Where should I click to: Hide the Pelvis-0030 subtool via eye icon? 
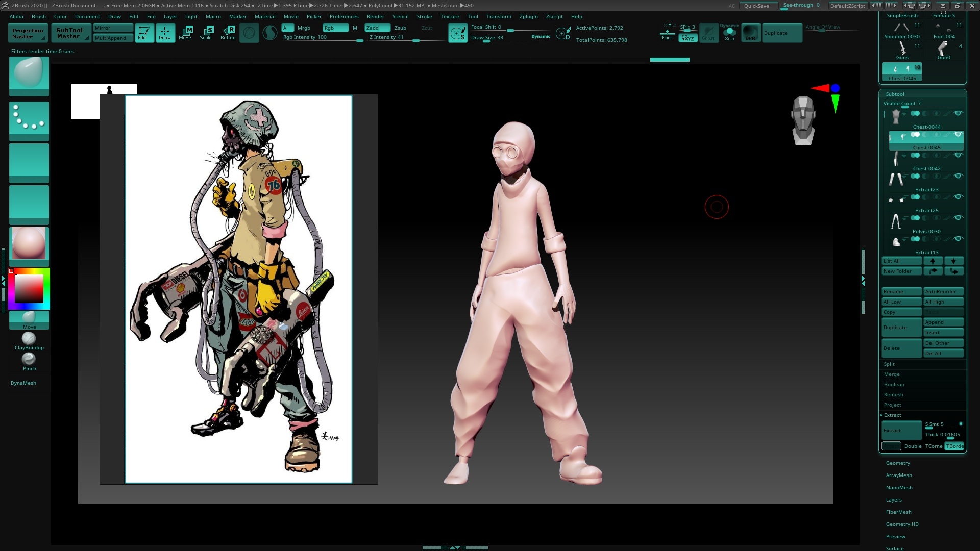959,218
